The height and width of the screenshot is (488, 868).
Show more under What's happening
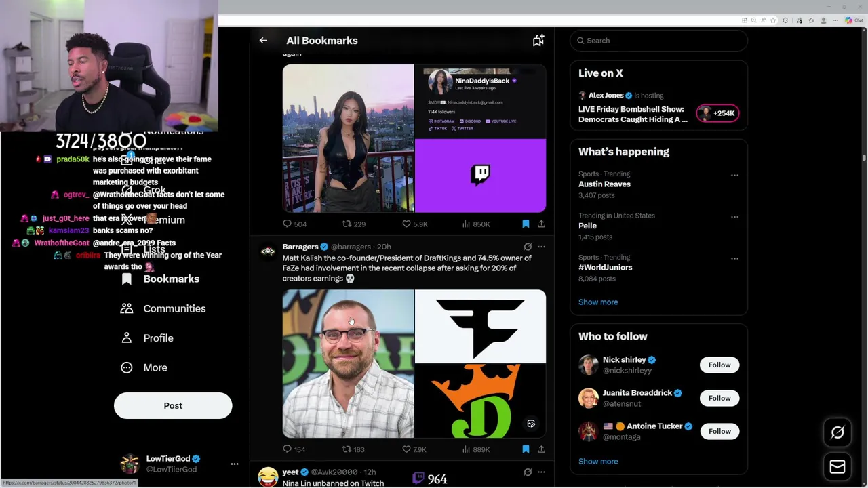coord(598,302)
